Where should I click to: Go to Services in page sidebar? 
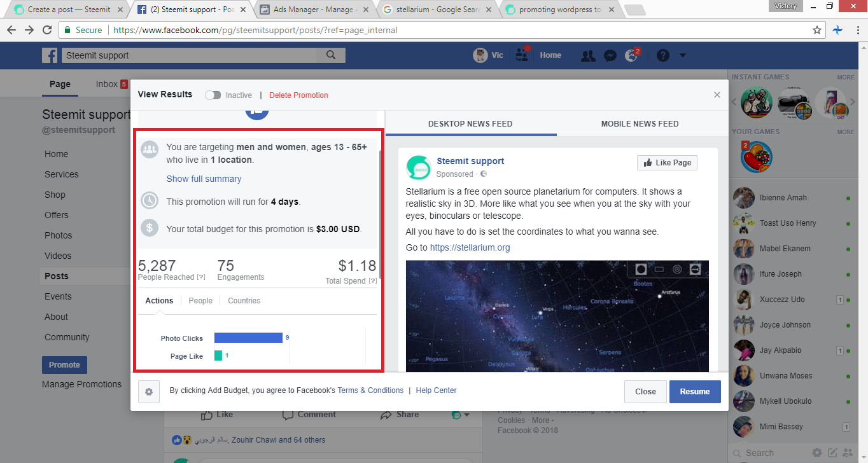point(62,174)
